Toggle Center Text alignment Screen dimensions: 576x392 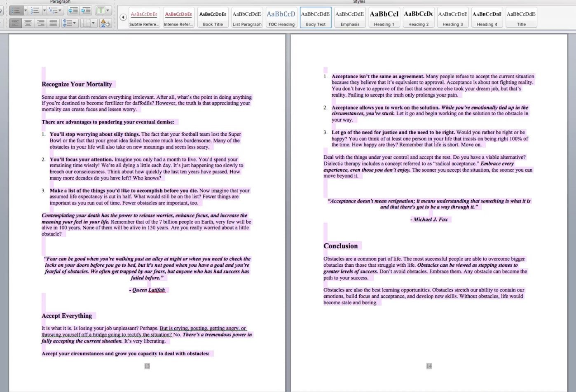pyautogui.click(x=28, y=23)
